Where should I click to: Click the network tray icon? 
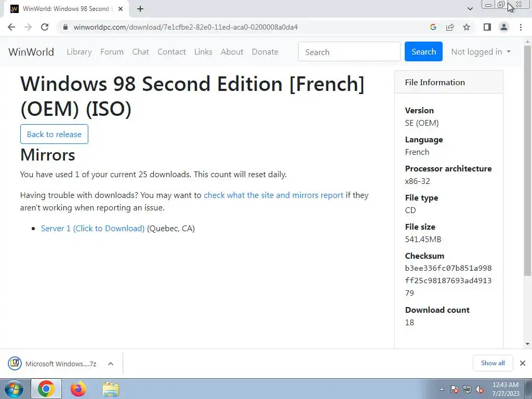click(x=467, y=390)
